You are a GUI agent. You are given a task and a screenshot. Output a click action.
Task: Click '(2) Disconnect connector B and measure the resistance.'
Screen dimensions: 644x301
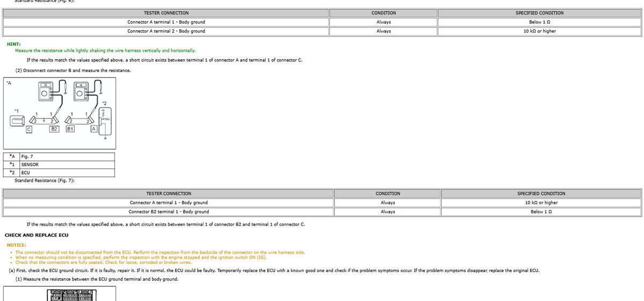coord(73,70)
